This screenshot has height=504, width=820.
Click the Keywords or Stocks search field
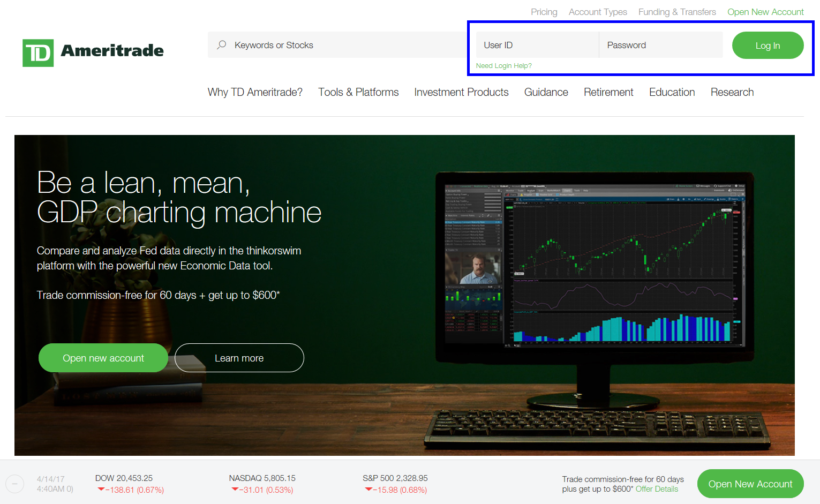click(321, 45)
